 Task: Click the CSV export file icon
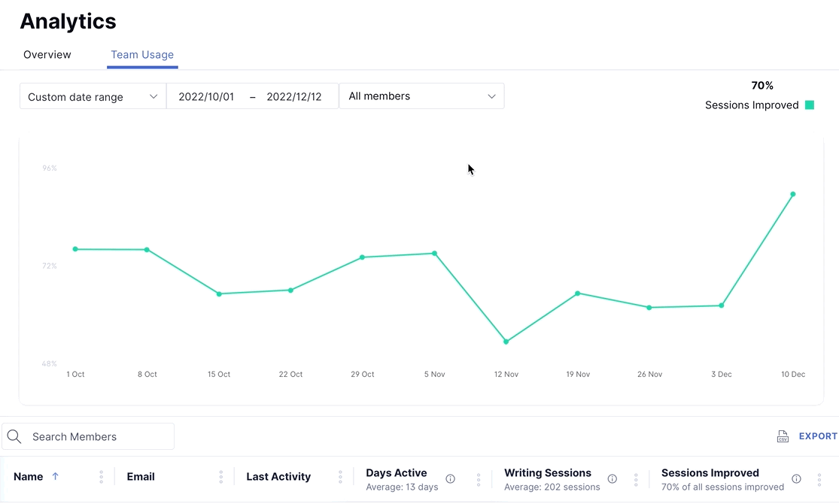[783, 436]
